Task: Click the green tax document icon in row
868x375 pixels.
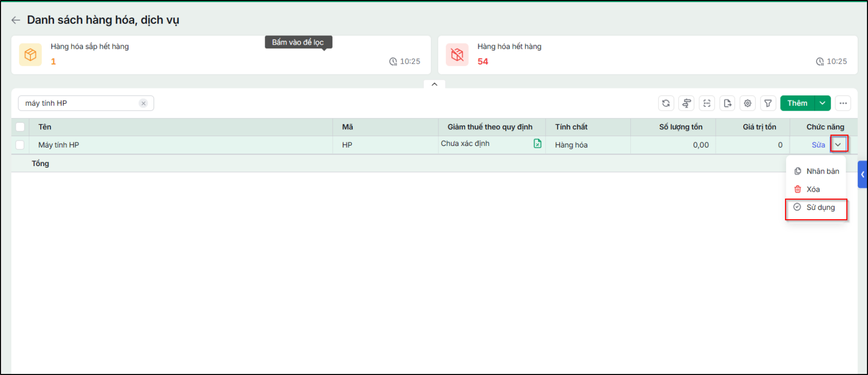Action: [x=538, y=143]
